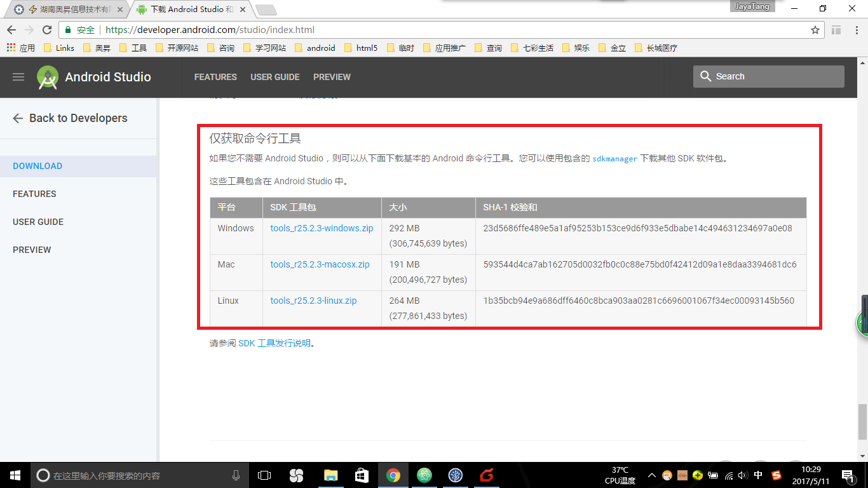Click the JayaTang profile button

pos(753,6)
